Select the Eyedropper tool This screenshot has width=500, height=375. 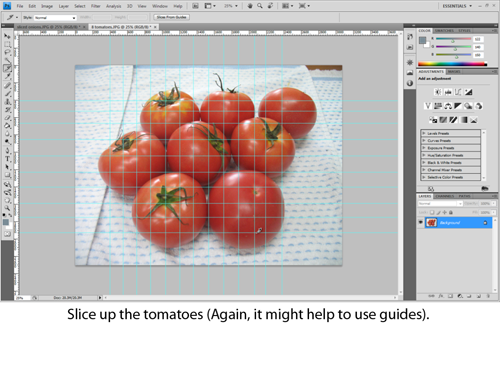[7, 77]
